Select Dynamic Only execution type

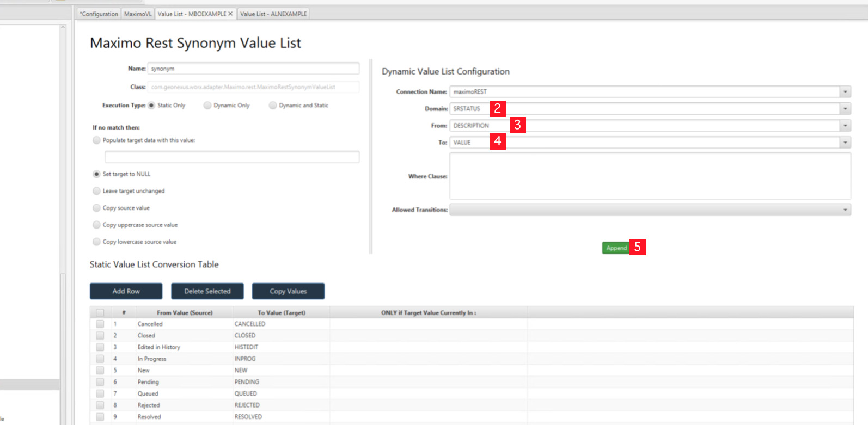(x=207, y=106)
